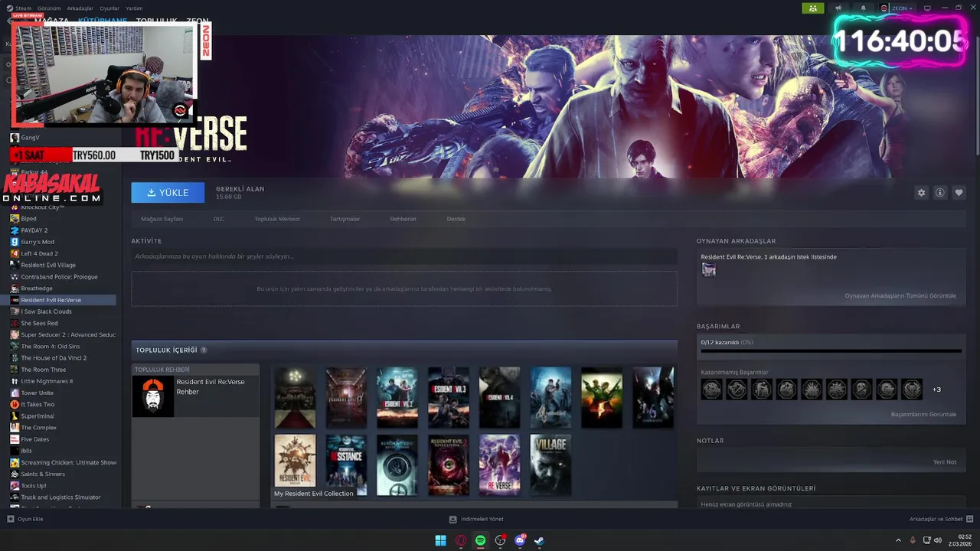Open the Oyunlar menu

pos(109,8)
